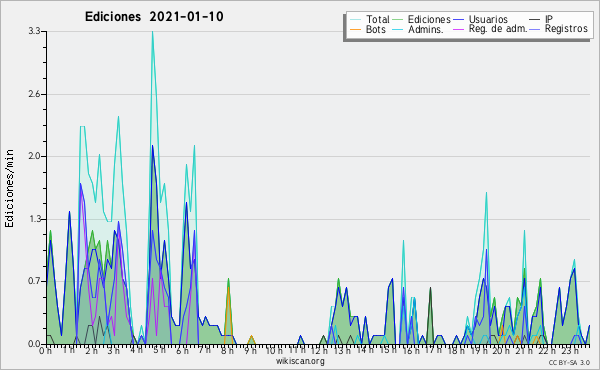600x370 pixels.
Task: Select the 'Total' legend entry
Action: 378,19
